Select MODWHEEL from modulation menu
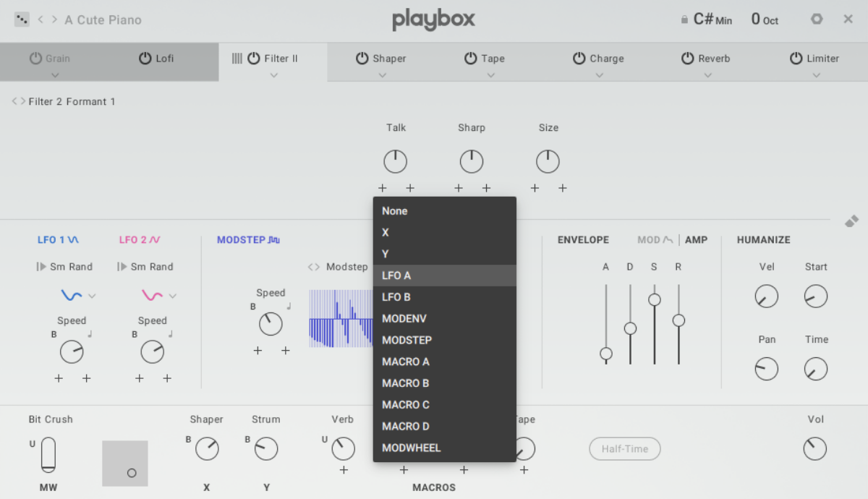868x499 pixels. (x=445, y=448)
